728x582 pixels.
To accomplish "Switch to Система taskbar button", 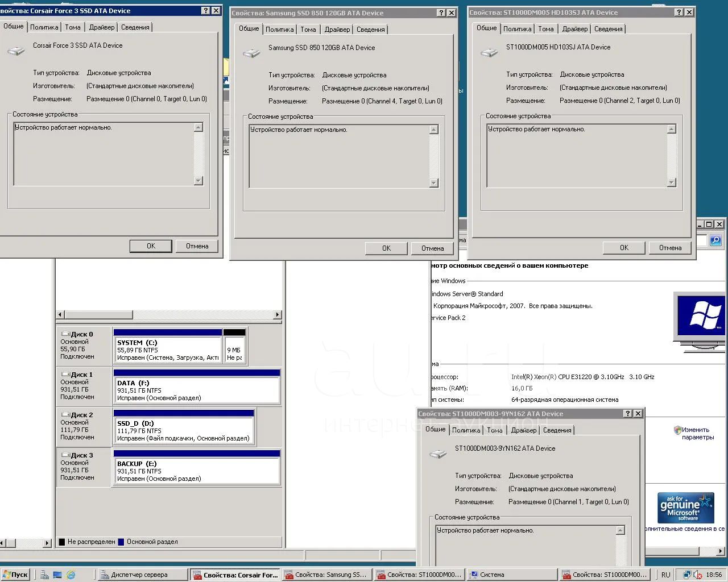I will (511, 575).
